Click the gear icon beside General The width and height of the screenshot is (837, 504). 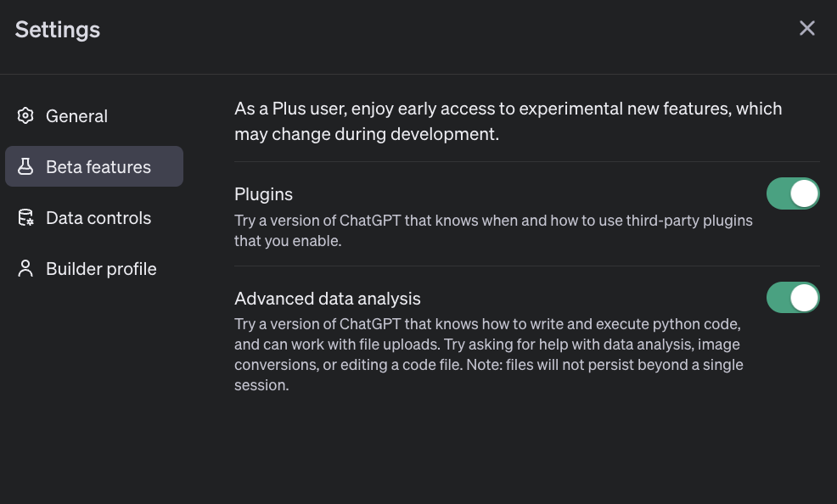click(x=25, y=115)
